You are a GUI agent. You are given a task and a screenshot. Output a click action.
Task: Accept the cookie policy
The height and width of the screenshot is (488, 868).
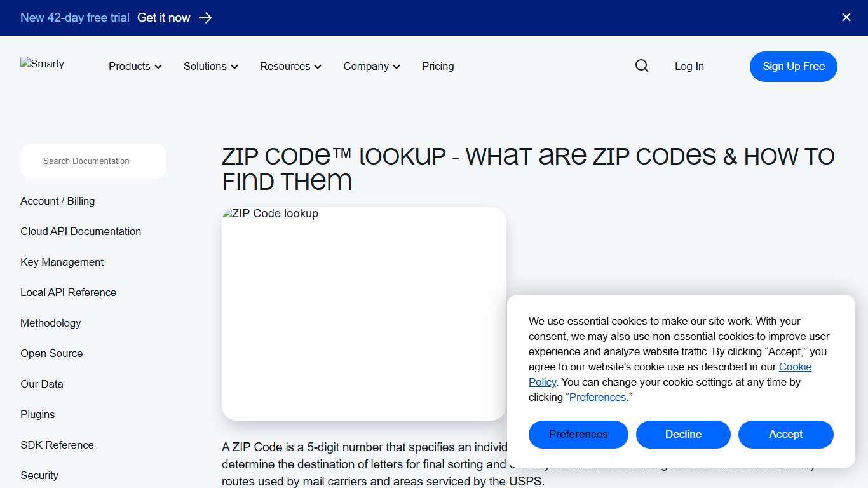(785, 434)
